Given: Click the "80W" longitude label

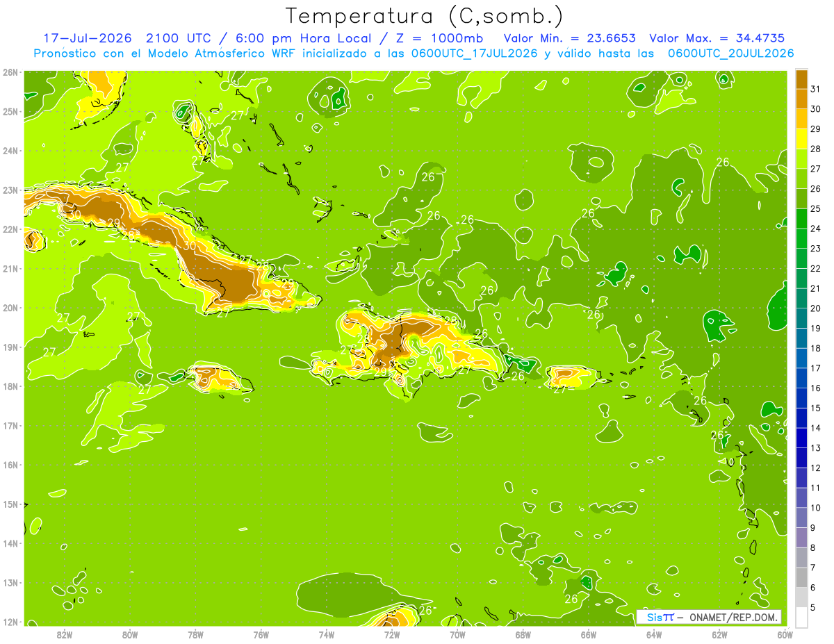Looking at the screenshot, I should tap(130, 634).
